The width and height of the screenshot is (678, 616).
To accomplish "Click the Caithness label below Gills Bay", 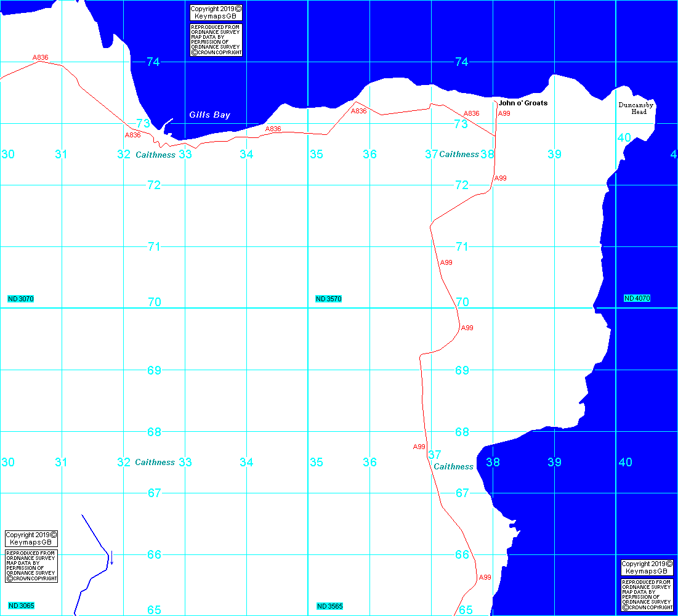I will point(155,155).
